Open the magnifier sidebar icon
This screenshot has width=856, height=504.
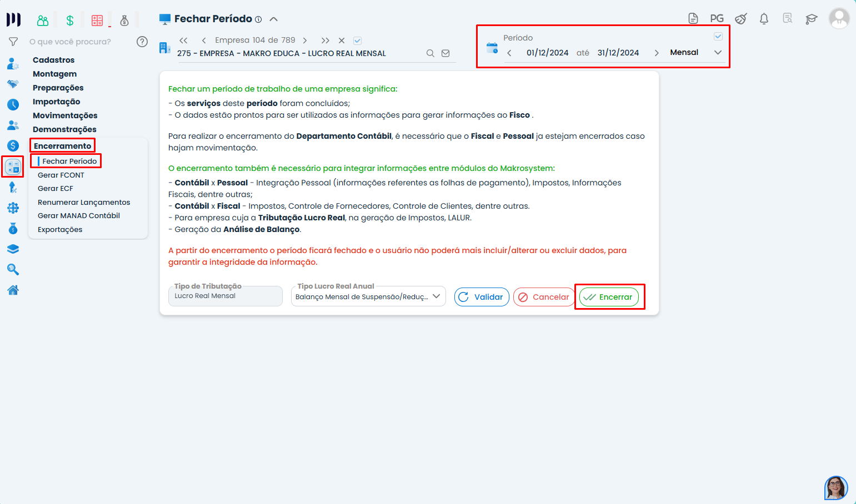pos(13,269)
